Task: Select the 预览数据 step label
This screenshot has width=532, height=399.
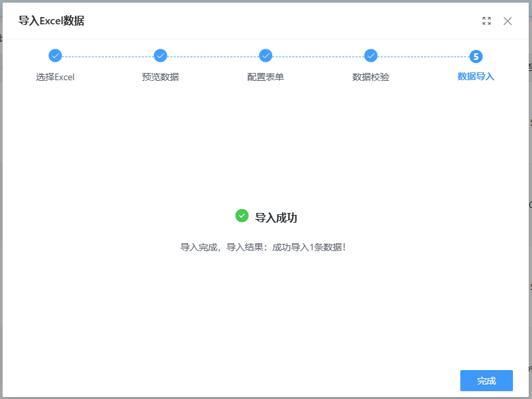Action: 160,77
